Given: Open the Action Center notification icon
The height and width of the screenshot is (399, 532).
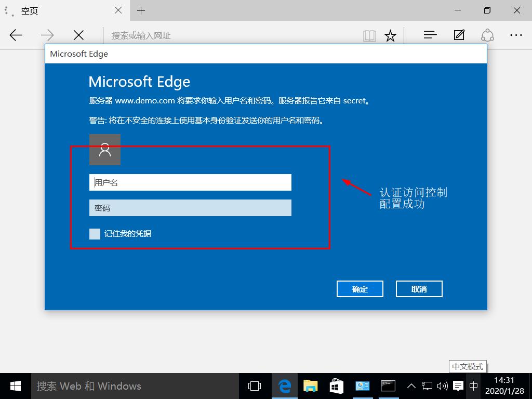Looking at the screenshot, I should (x=458, y=386).
